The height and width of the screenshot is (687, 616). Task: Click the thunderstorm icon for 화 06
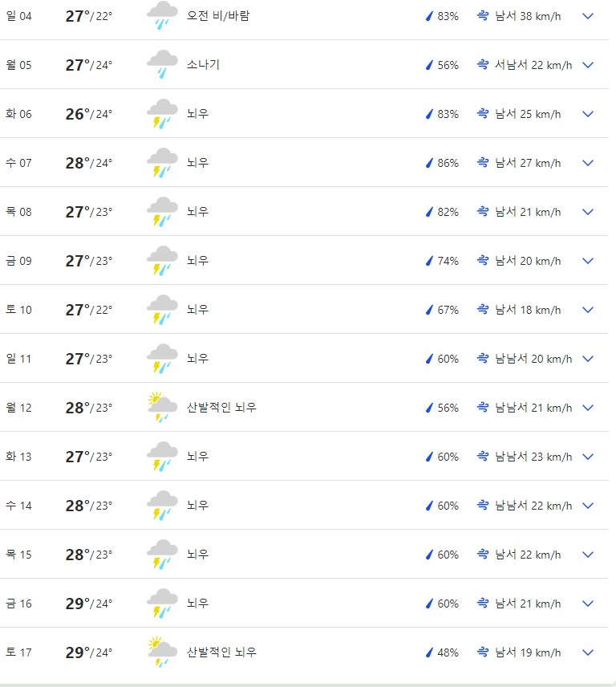pyautogui.click(x=162, y=114)
